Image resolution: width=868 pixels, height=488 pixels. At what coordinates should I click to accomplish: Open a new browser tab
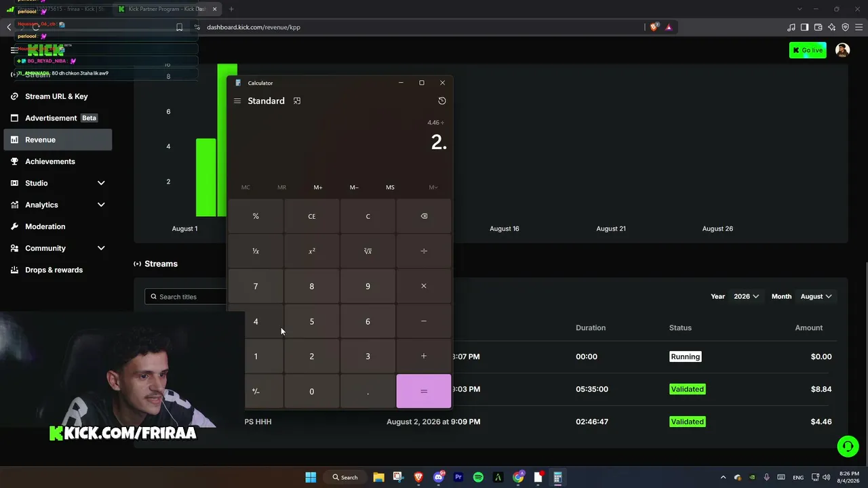tap(231, 9)
